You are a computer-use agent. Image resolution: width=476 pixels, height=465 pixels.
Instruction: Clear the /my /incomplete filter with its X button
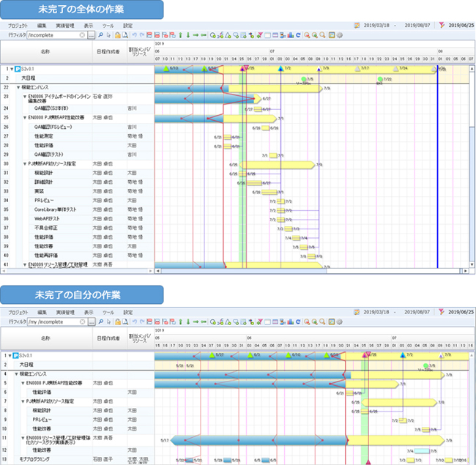click(81, 321)
